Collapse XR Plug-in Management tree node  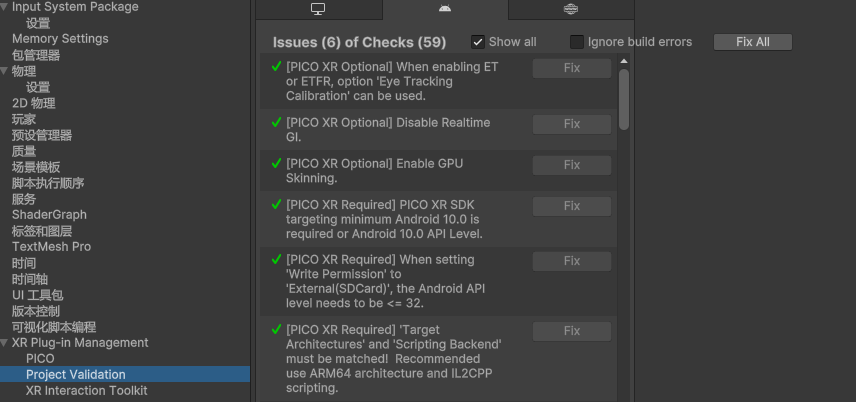4,343
